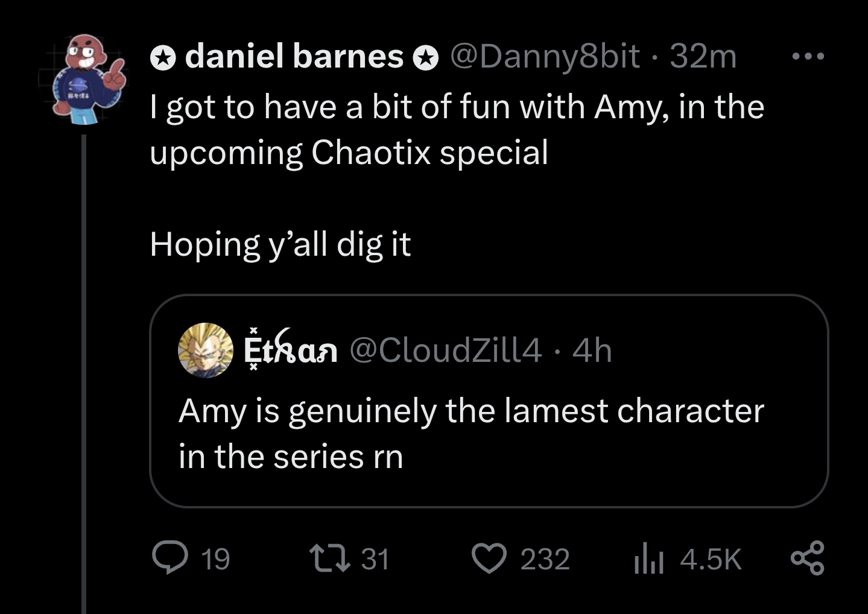Click the 232 likes count

click(x=545, y=559)
